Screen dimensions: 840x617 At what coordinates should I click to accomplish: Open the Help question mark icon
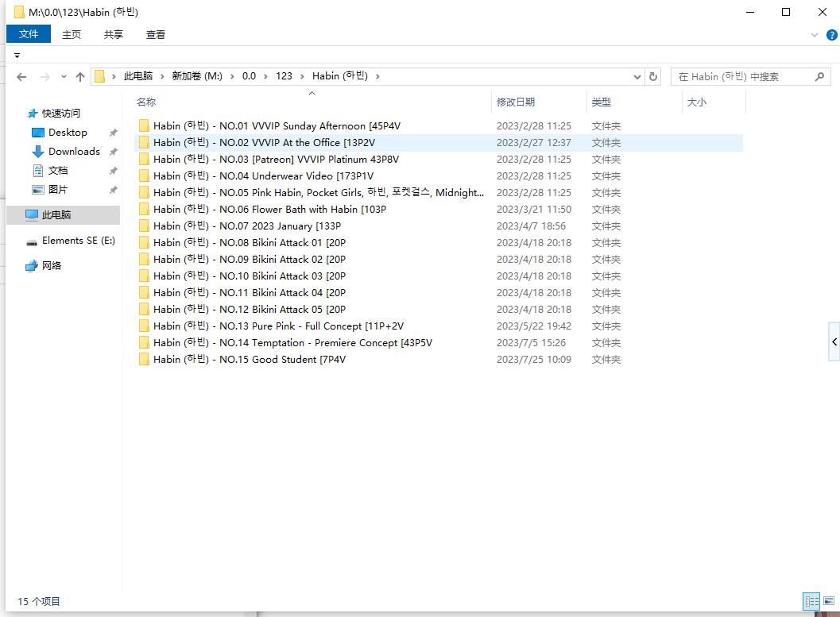click(x=831, y=35)
